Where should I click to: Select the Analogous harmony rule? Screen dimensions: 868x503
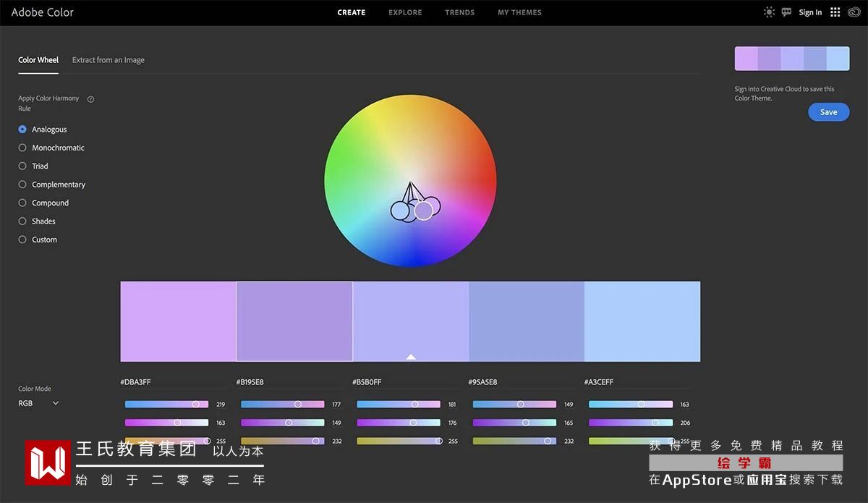(x=43, y=130)
